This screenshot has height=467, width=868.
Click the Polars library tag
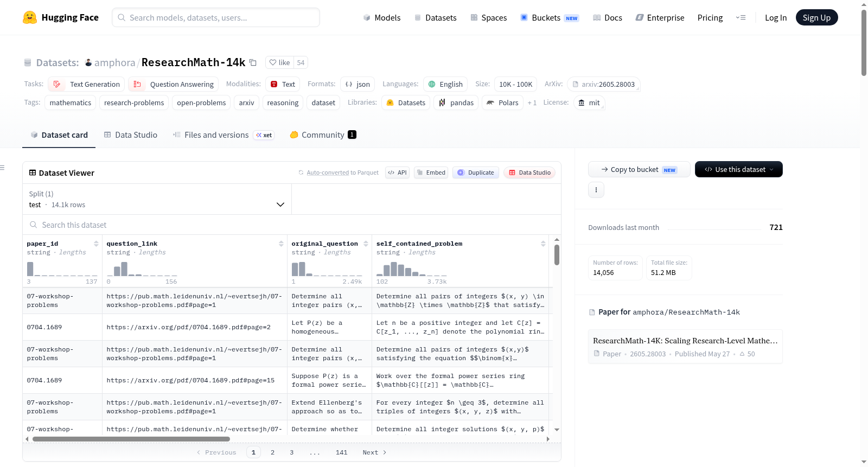click(503, 103)
